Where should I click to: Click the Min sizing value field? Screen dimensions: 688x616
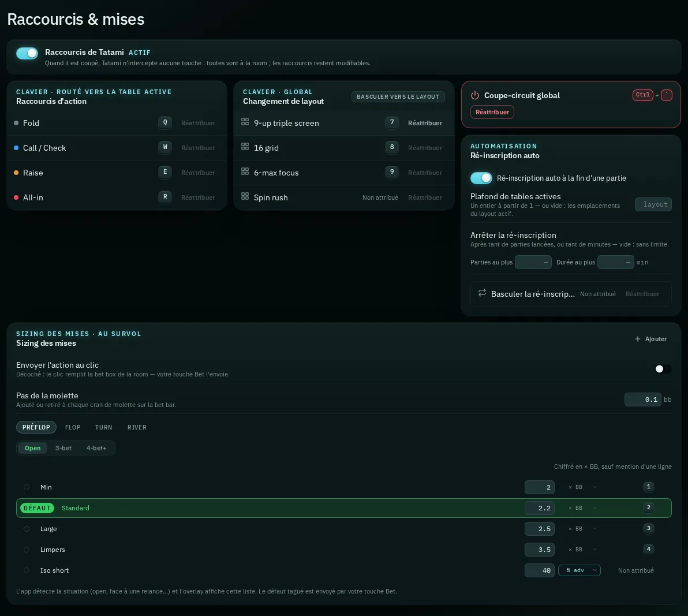(540, 487)
